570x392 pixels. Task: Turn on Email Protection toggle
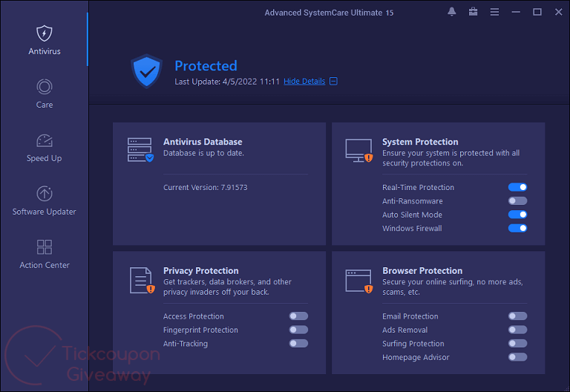pyautogui.click(x=517, y=316)
